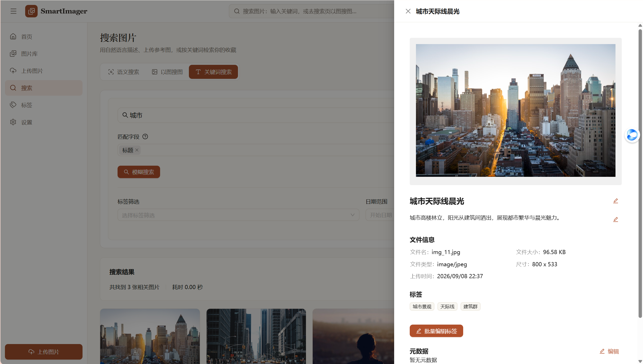
Task: Click the 建筑群 tag
Action: point(470,306)
